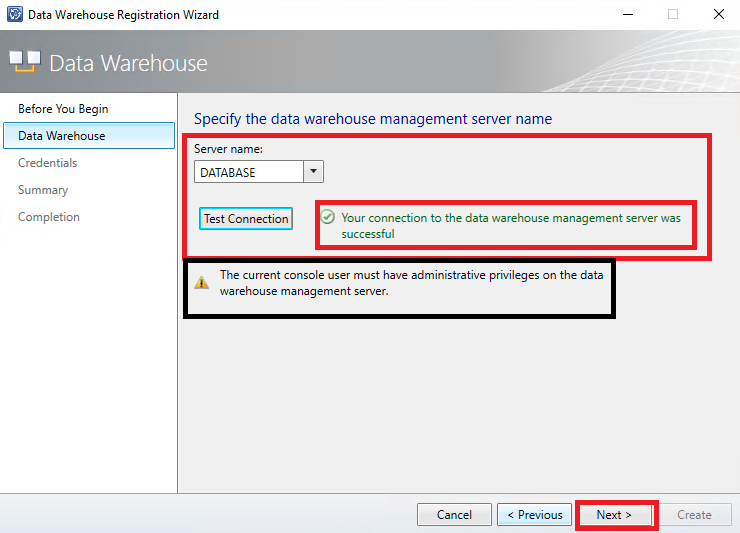Select the Data Warehouse step in sidebar
Screen dimensions: 740x533
pos(61,136)
